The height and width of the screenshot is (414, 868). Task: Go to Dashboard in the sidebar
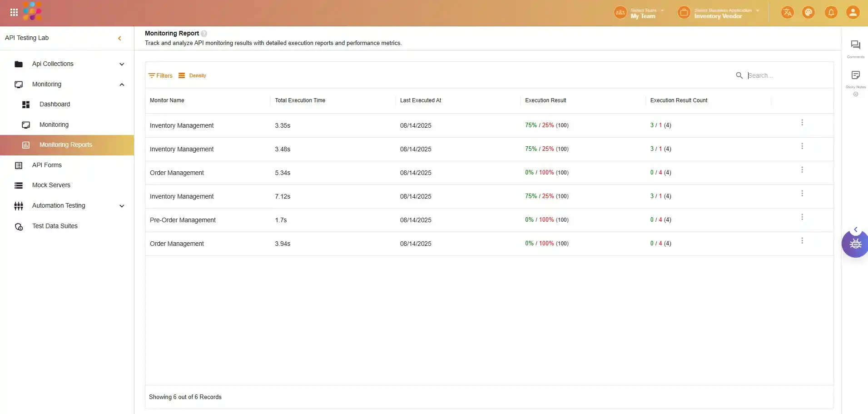pyautogui.click(x=55, y=104)
